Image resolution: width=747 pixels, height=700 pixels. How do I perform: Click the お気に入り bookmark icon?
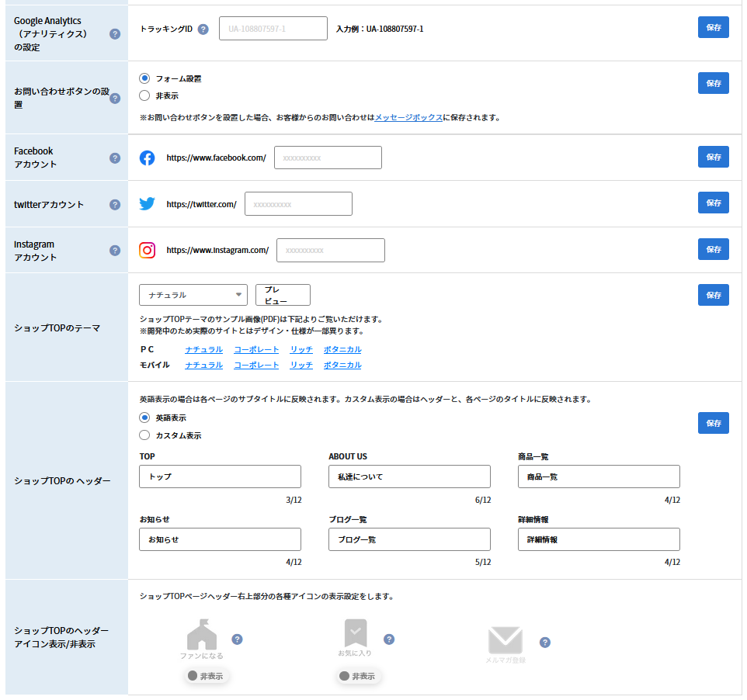pyautogui.click(x=356, y=632)
